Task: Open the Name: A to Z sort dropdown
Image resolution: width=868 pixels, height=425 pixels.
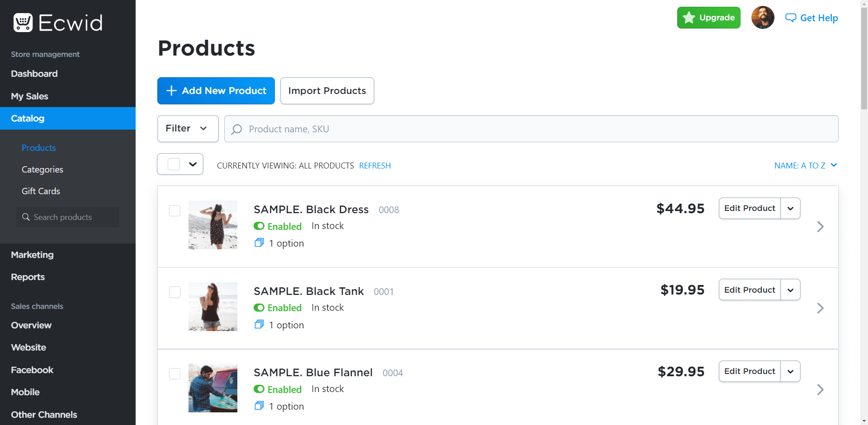Action: pyautogui.click(x=805, y=166)
